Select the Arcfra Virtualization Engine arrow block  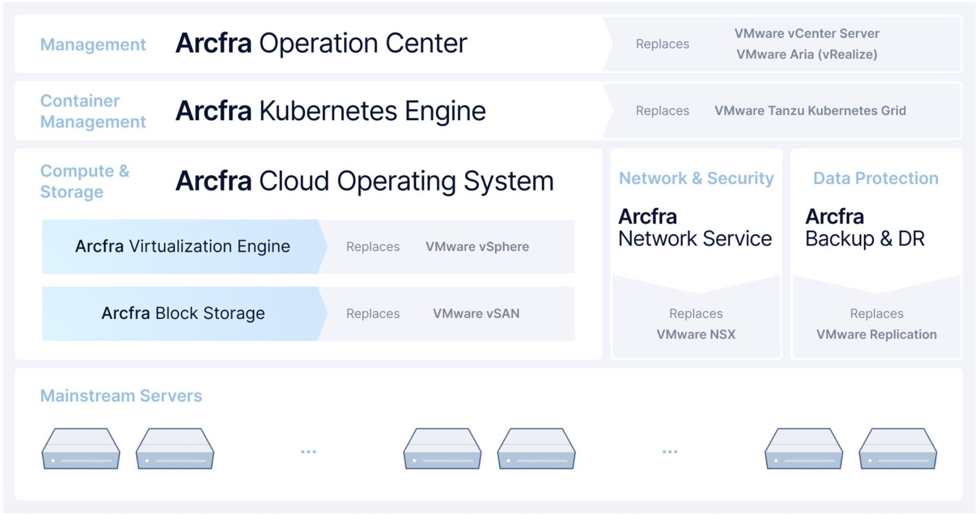pos(185,247)
